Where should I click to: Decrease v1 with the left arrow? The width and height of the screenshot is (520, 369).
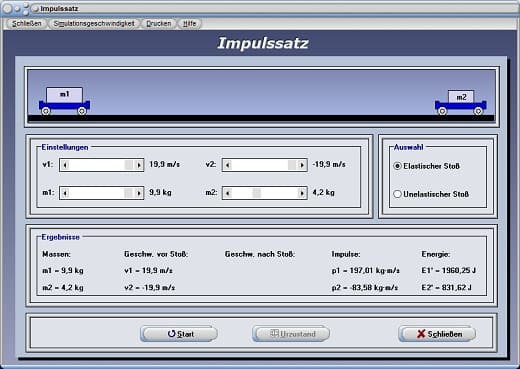pos(65,165)
